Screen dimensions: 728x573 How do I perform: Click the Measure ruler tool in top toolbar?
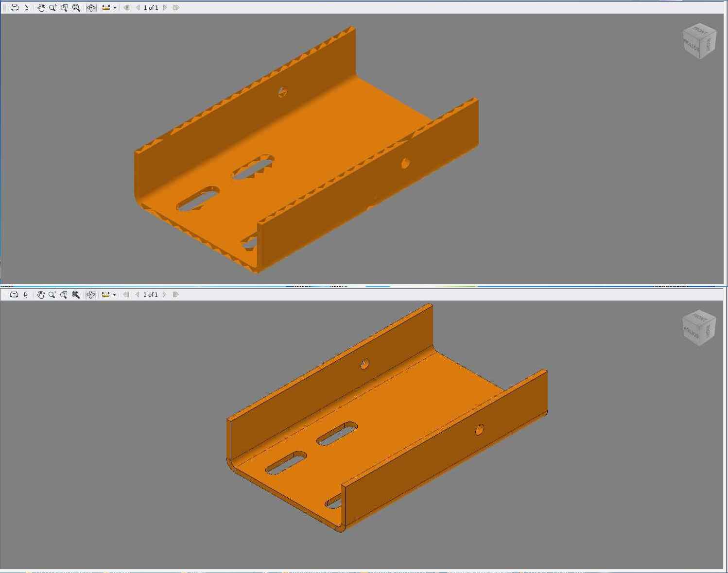coord(106,8)
